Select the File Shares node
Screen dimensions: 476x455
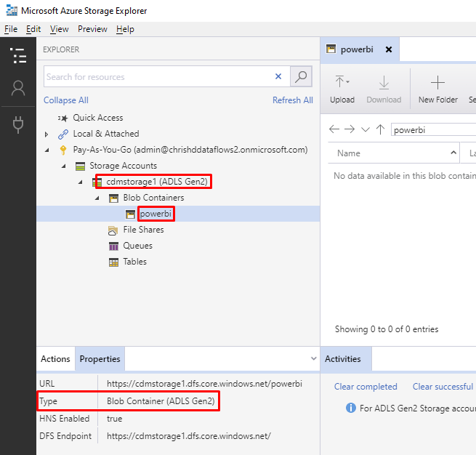click(x=143, y=230)
